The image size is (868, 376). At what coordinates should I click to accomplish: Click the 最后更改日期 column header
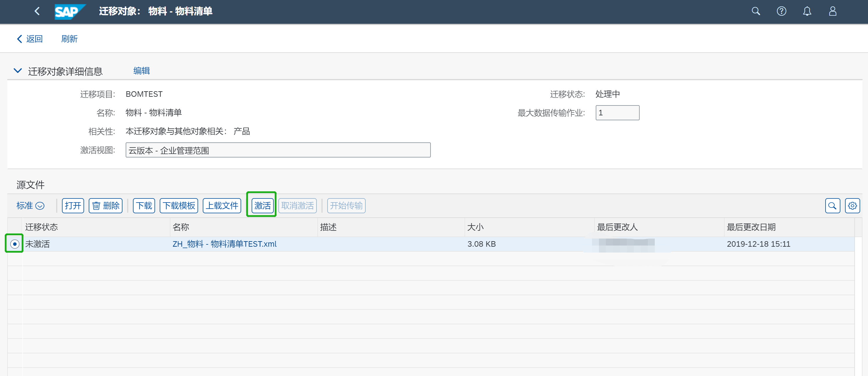pyautogui.click(x=789, y=227)
